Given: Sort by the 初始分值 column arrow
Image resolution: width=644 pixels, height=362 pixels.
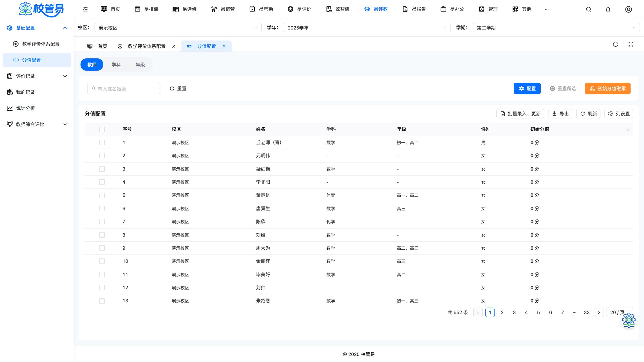Looking at the screenshot, I should [628, 130].
